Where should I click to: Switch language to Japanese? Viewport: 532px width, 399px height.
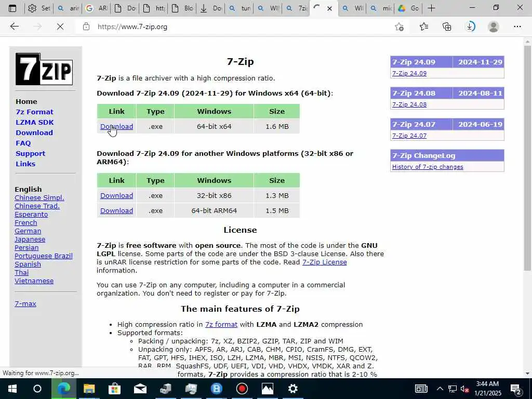click(x=30, y=239)
